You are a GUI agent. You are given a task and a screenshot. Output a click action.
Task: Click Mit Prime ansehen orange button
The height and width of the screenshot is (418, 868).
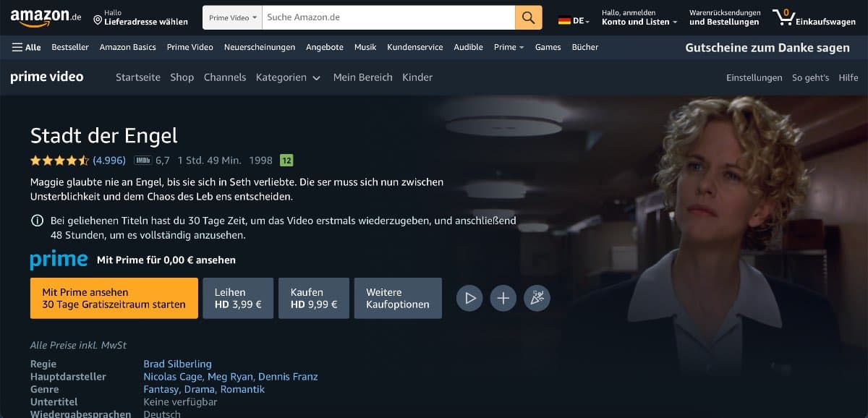[114, 298]
